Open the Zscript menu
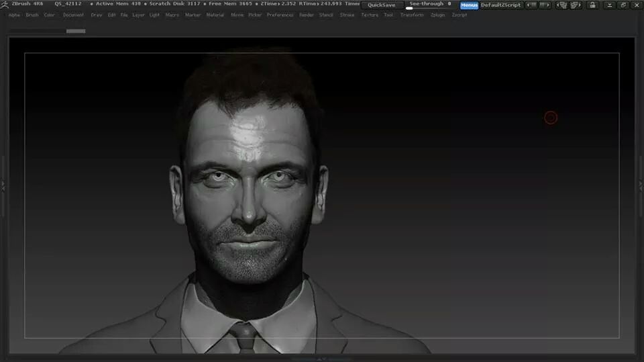Viewport: 644px width, 362px height. pyautogui.click(x=459, y=15)
